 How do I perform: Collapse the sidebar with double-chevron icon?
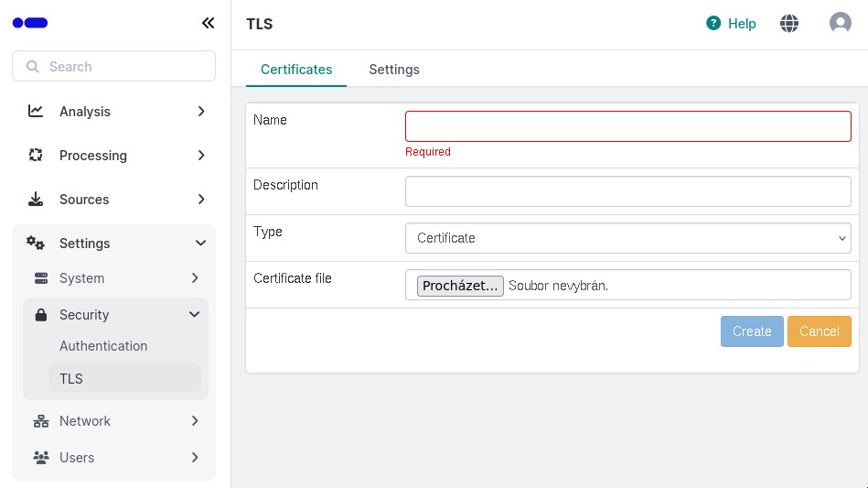tap(208, 23)
